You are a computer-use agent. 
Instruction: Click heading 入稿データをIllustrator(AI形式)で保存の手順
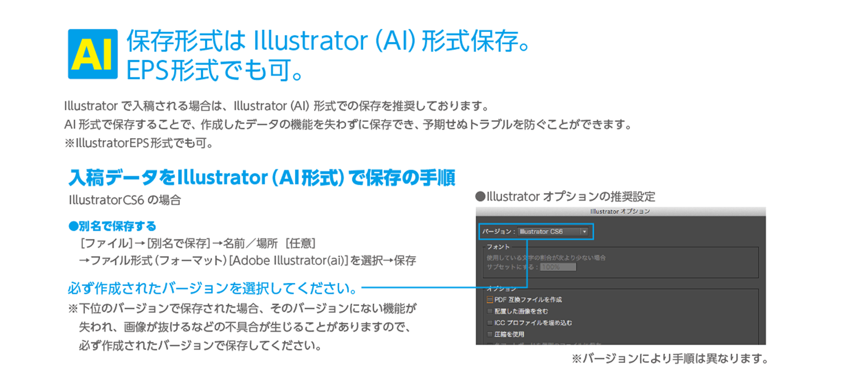[262, 178]
